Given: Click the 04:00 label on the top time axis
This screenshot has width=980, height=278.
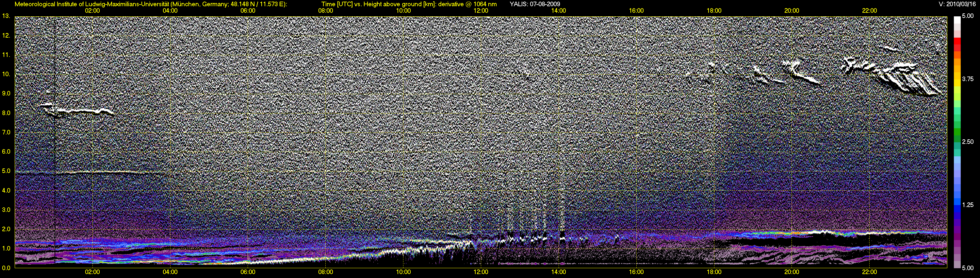Looking at the screenshot, I should point(170,11).
